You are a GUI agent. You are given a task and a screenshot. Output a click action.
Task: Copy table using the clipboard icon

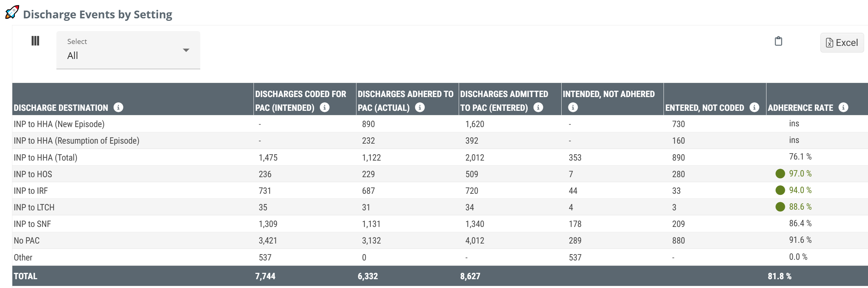778,41
